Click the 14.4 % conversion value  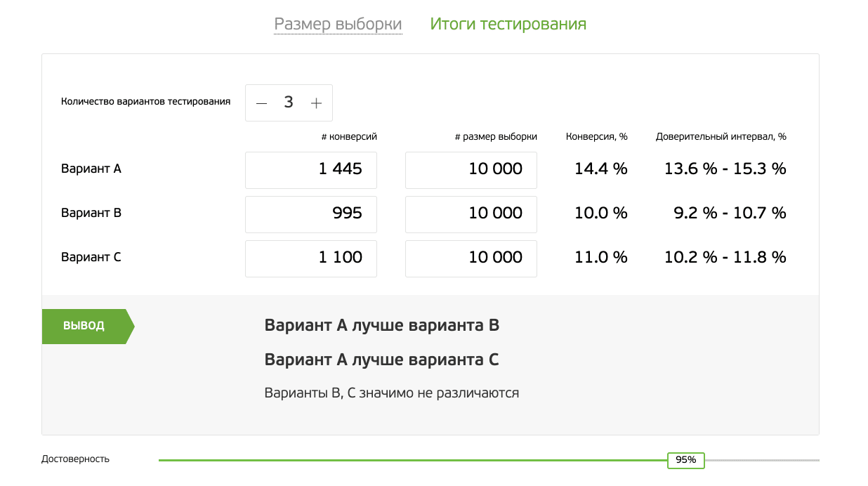point(600,169)
